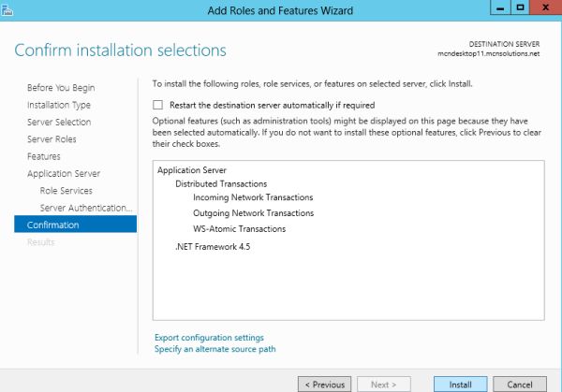
Task: Switch to the Server Selection step
Action: [x=59, y=123]
